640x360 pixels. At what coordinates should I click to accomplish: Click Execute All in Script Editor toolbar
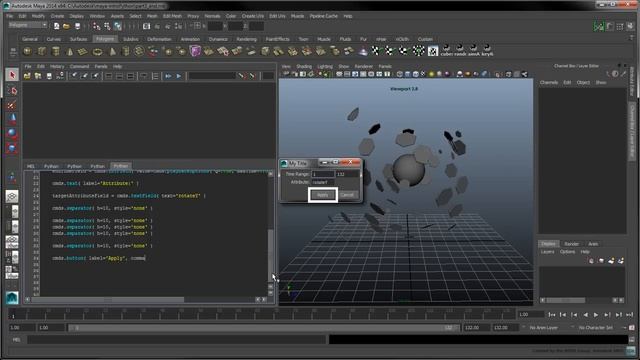coord(168,76)
